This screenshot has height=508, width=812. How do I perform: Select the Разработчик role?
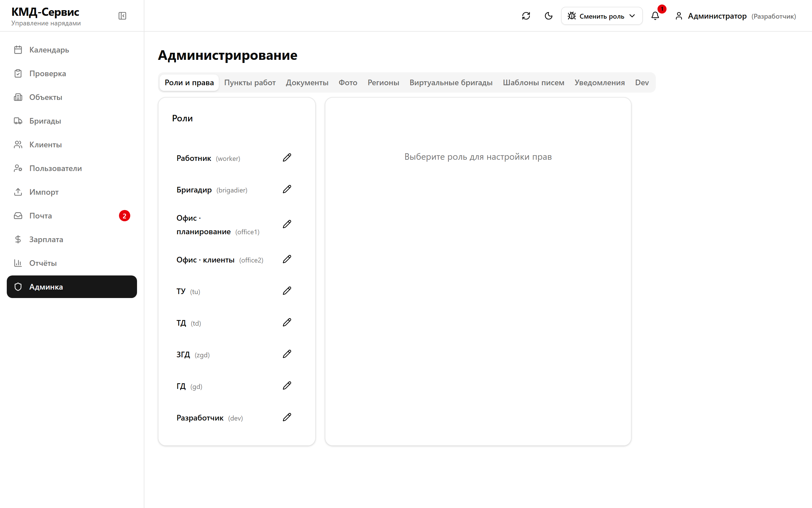(210, 418)
